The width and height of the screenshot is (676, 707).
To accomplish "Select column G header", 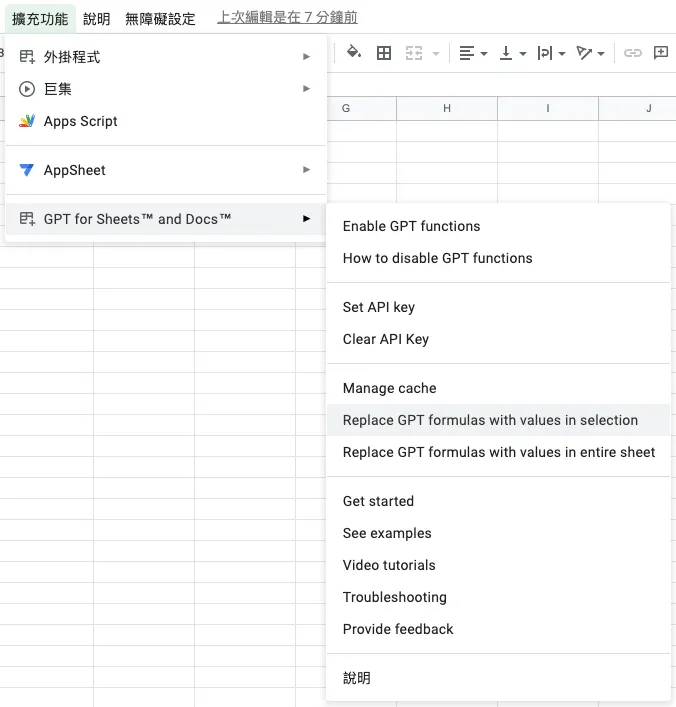I will (x=362, y=108).
